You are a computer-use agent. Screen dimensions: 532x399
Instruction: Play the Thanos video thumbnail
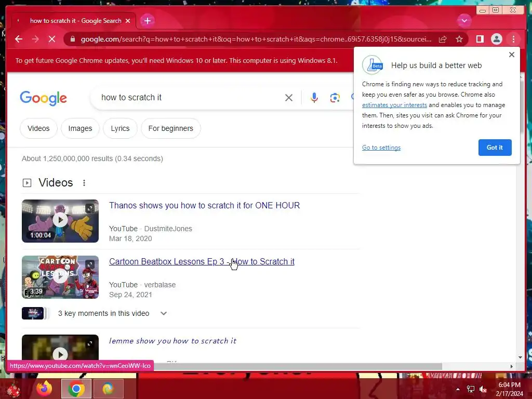point(60,221)
